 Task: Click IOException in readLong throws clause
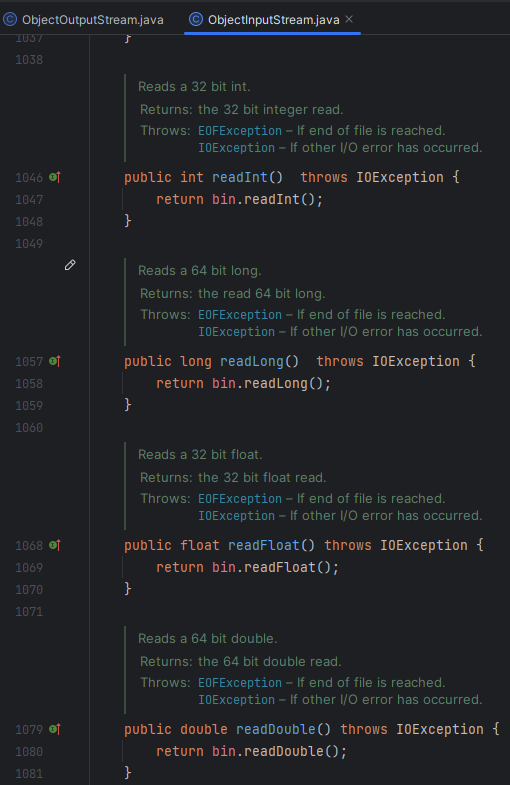point(416,361)
